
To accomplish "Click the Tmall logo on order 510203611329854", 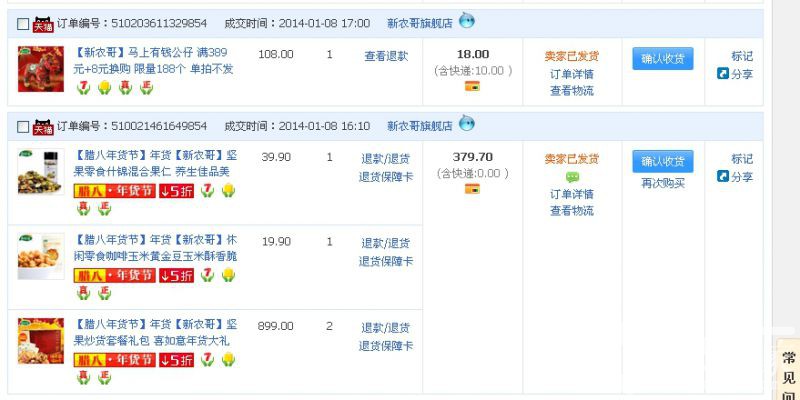I will point(43,23).
